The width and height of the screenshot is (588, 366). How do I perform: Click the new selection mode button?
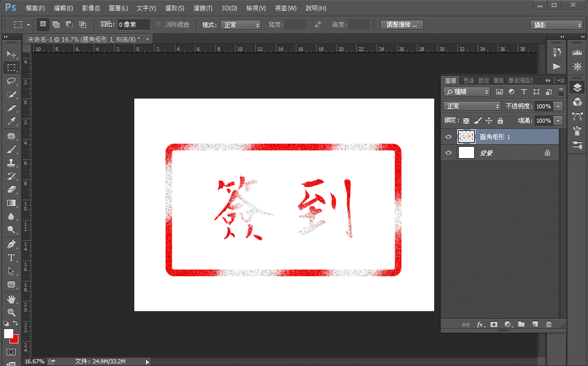pos(43,24)
